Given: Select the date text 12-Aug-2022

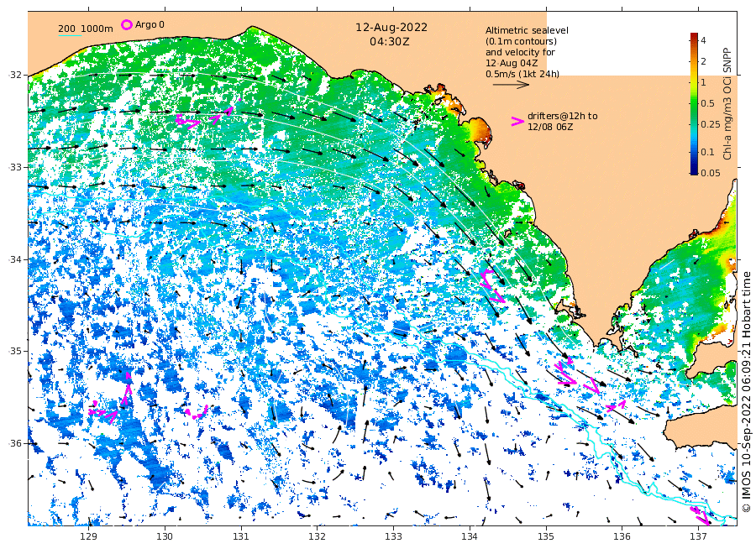Looking at the screenshot, I should 391,28.
